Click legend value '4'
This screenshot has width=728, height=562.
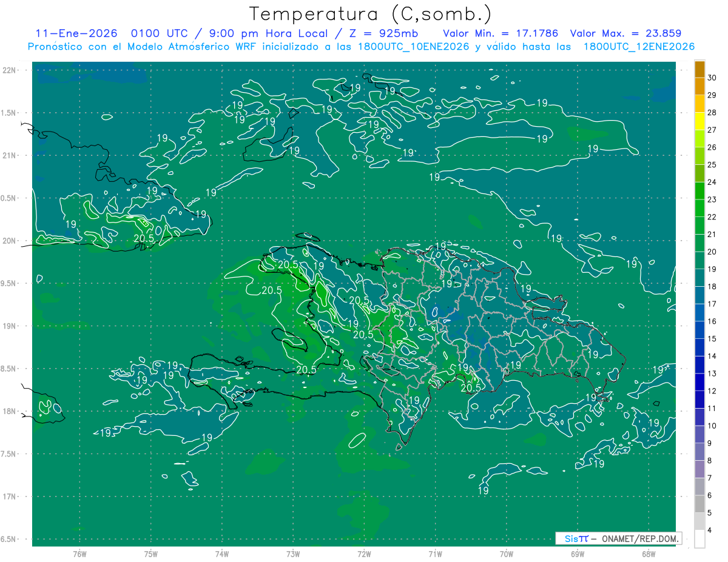click(710, 530)
